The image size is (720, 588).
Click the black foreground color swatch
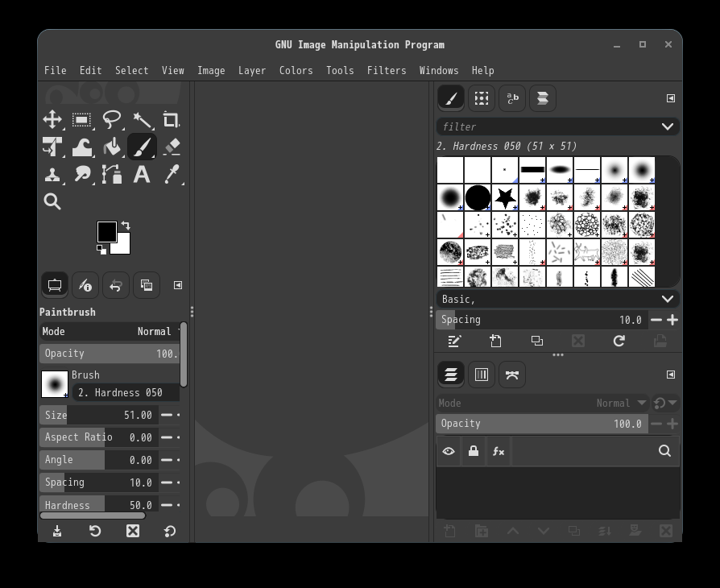(106, 231)
